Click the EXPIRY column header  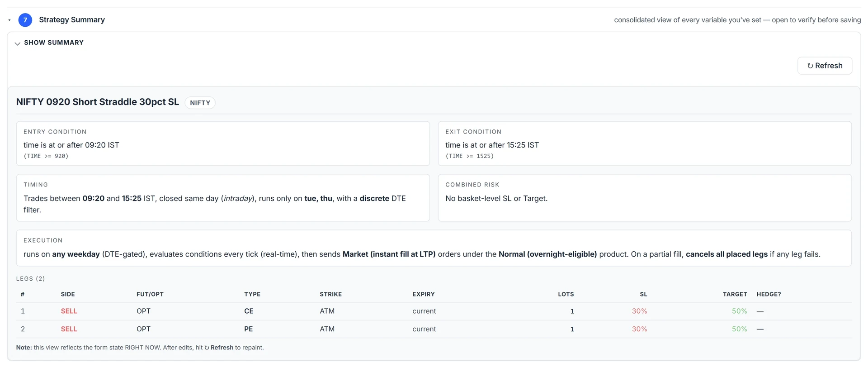pos(424,294)
